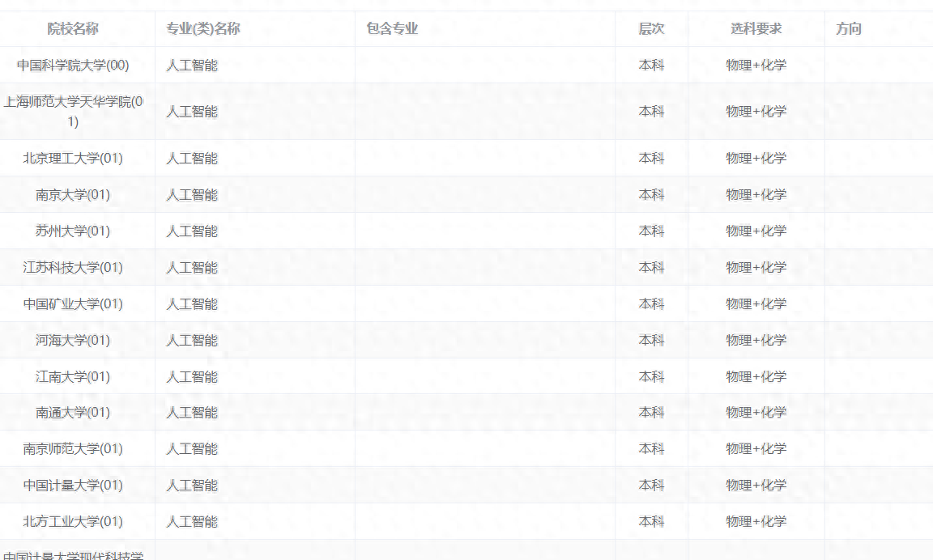Click 本科 in 上海师范大学天华学院 row
This screenshot has height=560, width=933.
click(x=651, y=112)
